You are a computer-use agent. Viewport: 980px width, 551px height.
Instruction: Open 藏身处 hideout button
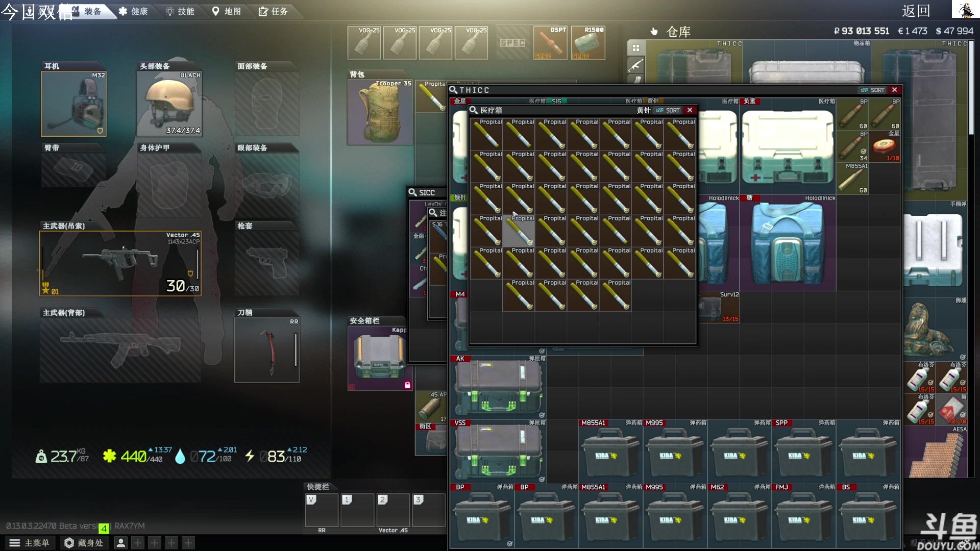point(84,543)
